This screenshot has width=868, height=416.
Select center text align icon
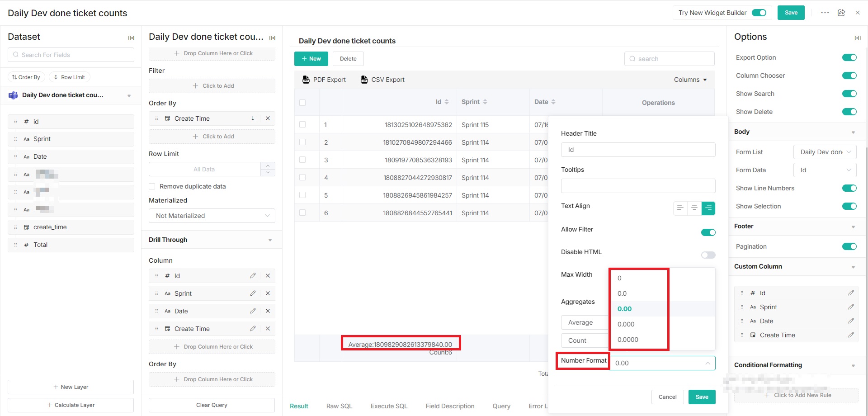pos(694,208)
